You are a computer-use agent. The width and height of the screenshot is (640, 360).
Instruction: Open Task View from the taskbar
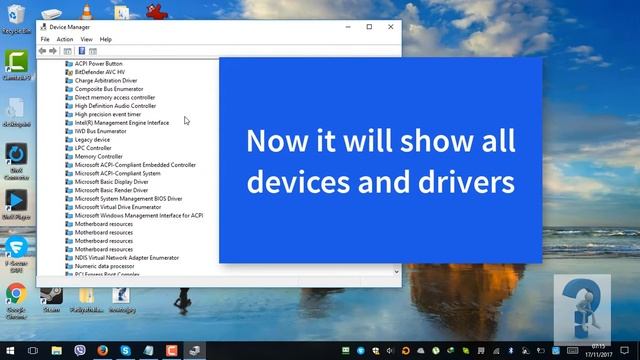click(x=33, y=351)
